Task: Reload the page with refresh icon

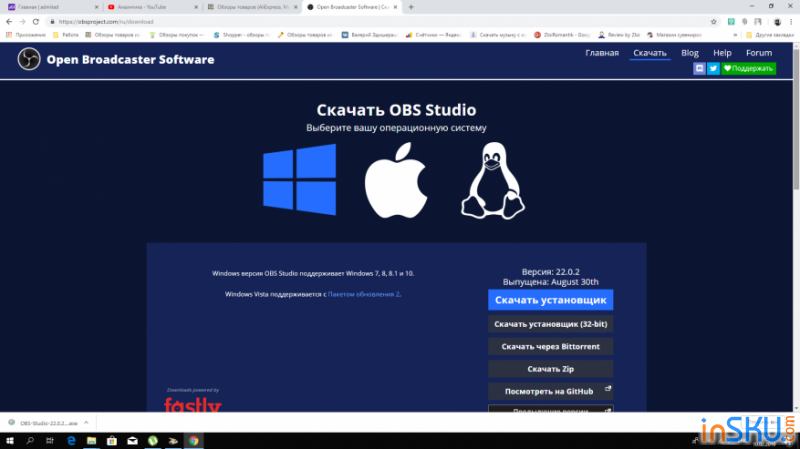Action: 36,21
